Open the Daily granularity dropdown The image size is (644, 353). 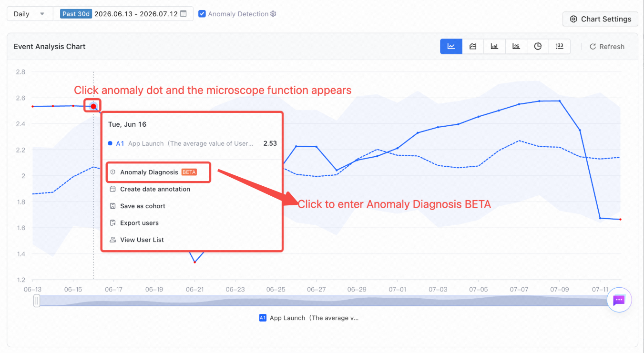point(30,14)
